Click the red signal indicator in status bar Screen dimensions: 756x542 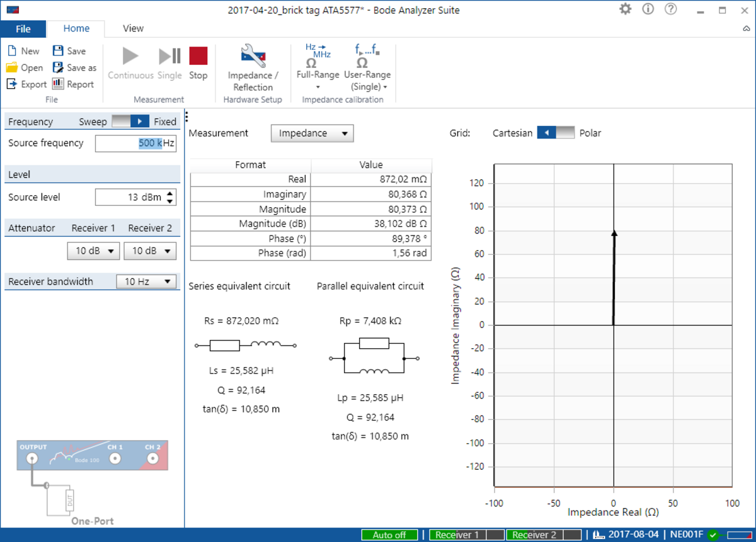pyautogui.click(x=738, y=535)
